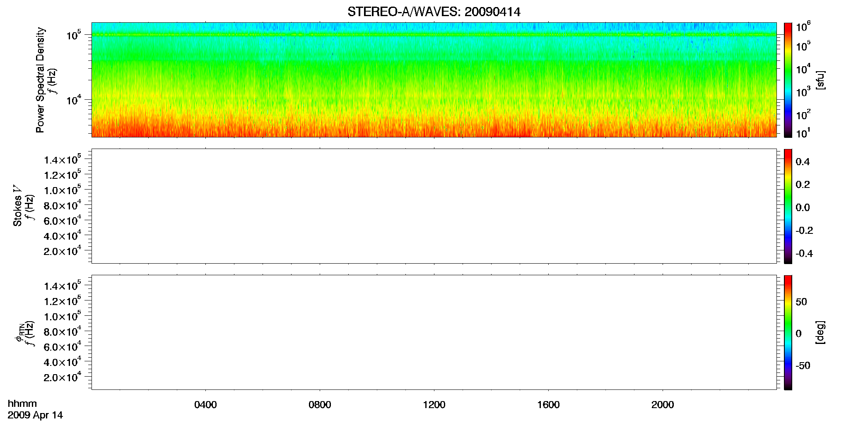Click the phi RTN degree color bar
868x447 pixels.
[788, 332]
